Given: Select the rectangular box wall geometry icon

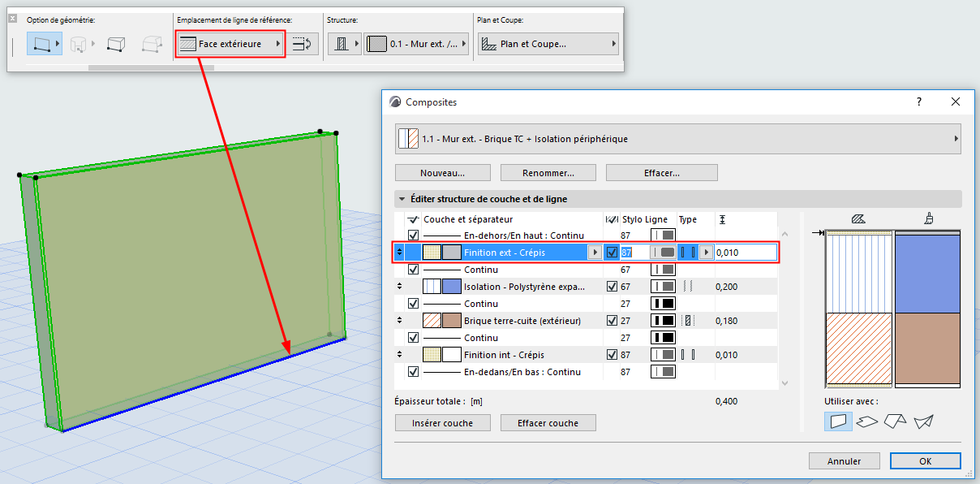Looking at the screenshot, I should 116,44.
